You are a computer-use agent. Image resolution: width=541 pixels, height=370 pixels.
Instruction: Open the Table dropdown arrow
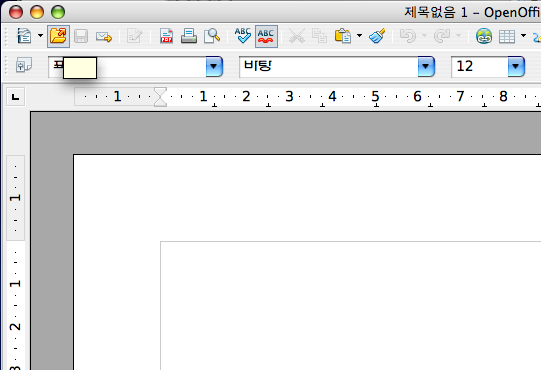523,36
